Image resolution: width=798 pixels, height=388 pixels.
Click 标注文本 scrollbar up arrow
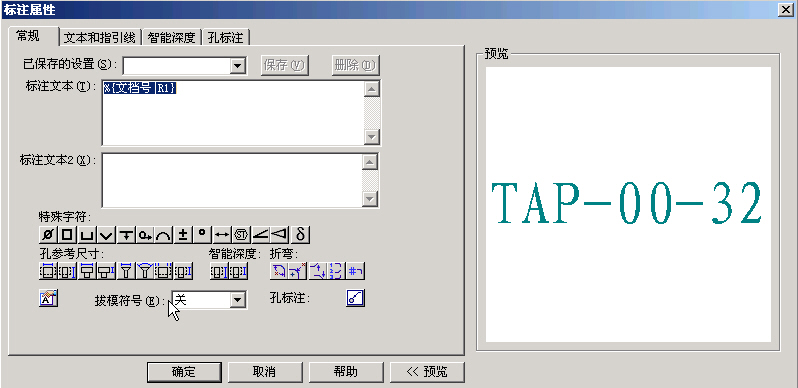click(x=372, y=89)
